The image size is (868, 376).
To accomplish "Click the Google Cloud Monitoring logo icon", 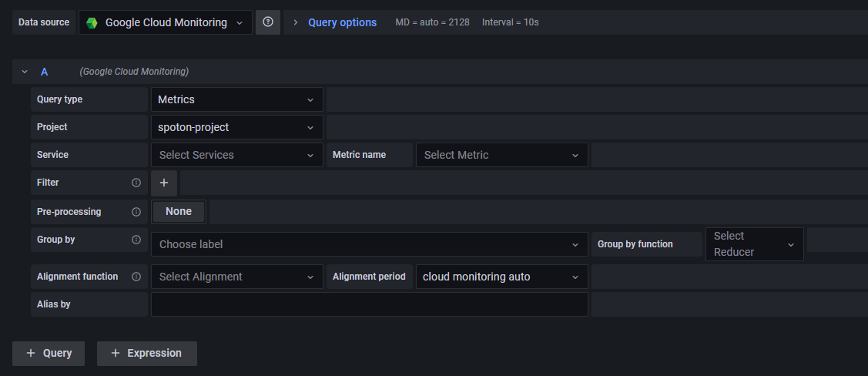I will (x=92, y=22).
